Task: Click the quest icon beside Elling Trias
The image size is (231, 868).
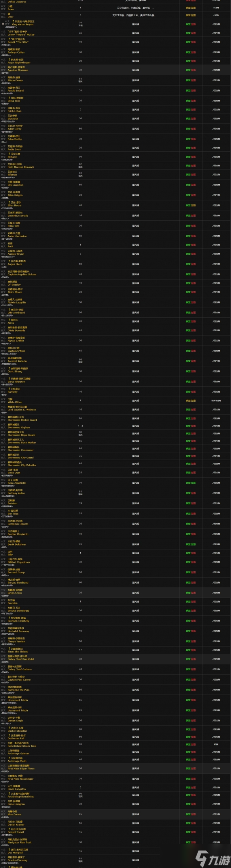Action: coord(9,98)
